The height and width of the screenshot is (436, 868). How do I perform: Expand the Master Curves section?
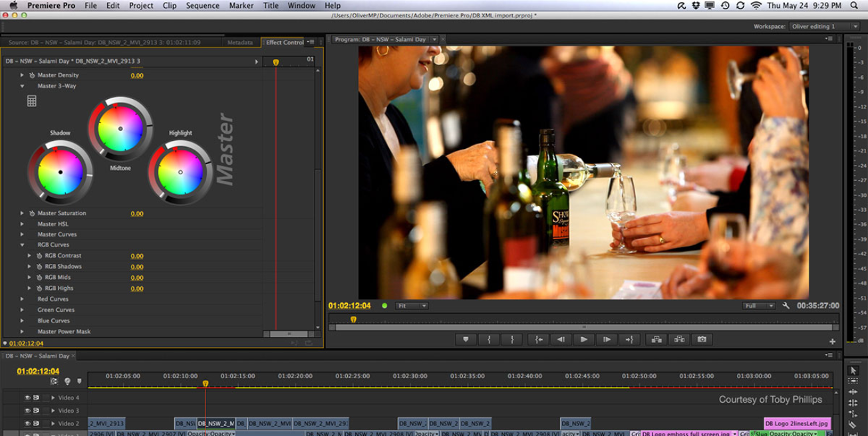[22, 235]
